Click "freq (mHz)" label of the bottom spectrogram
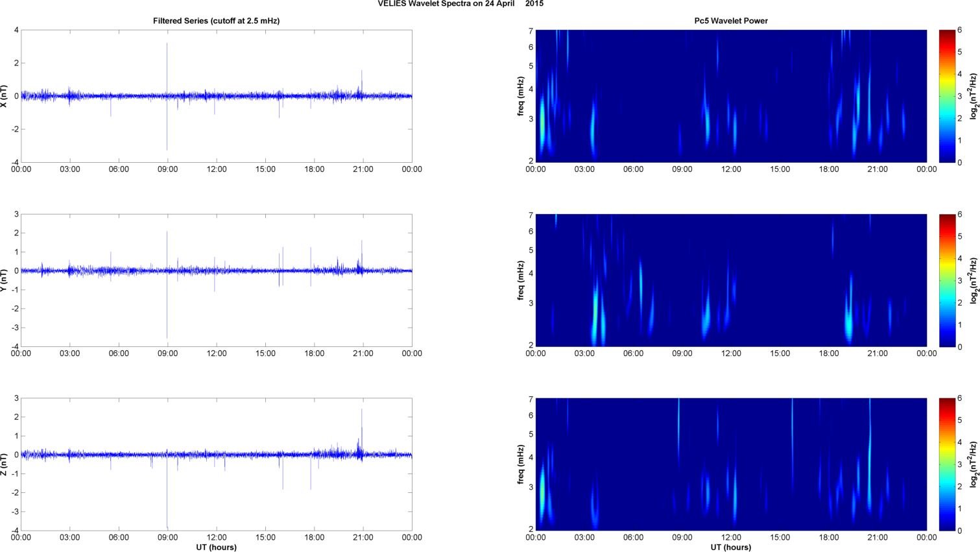 [x=521, y=464]
